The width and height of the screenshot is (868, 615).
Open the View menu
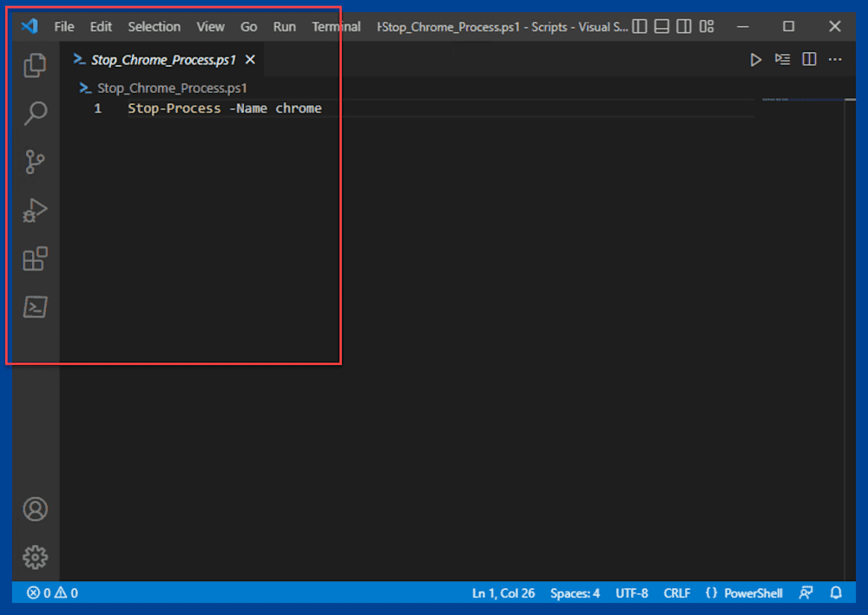pos(210,27)
